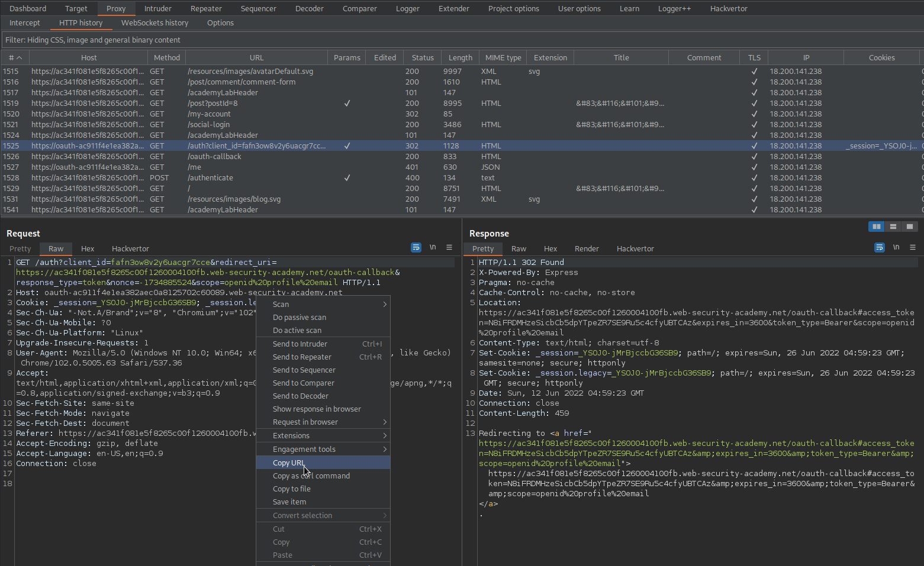924x566 pixels.
Task: Open WebSockets history sub-tab
Action: pos(154,22)
